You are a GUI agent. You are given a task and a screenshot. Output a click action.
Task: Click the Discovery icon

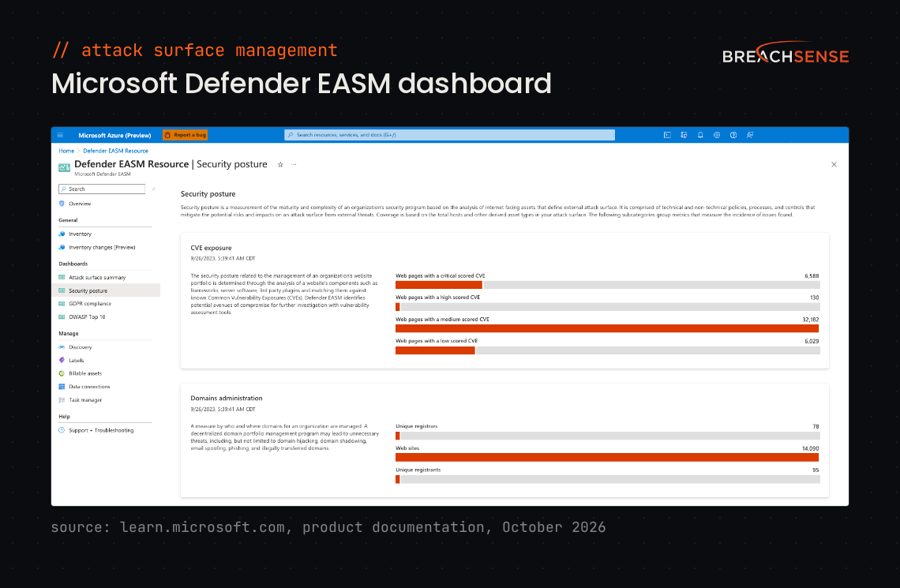coord(62,347)
